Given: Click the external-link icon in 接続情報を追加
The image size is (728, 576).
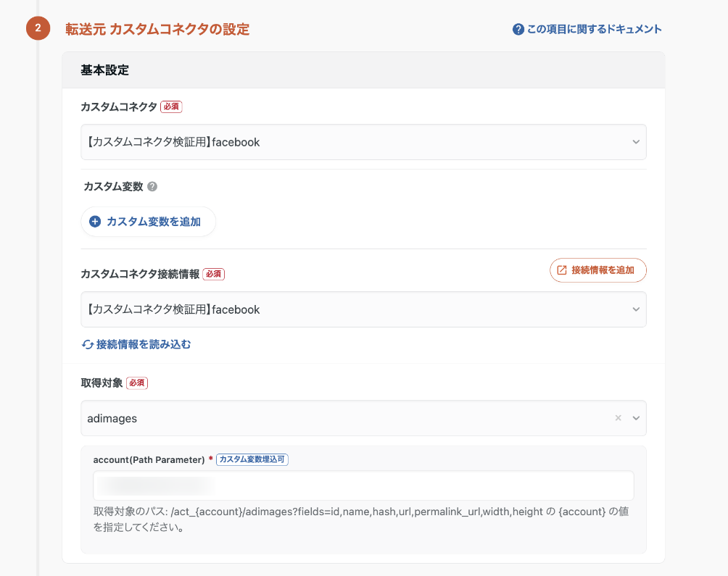Looking at the screenshot, I should (561, 270).
